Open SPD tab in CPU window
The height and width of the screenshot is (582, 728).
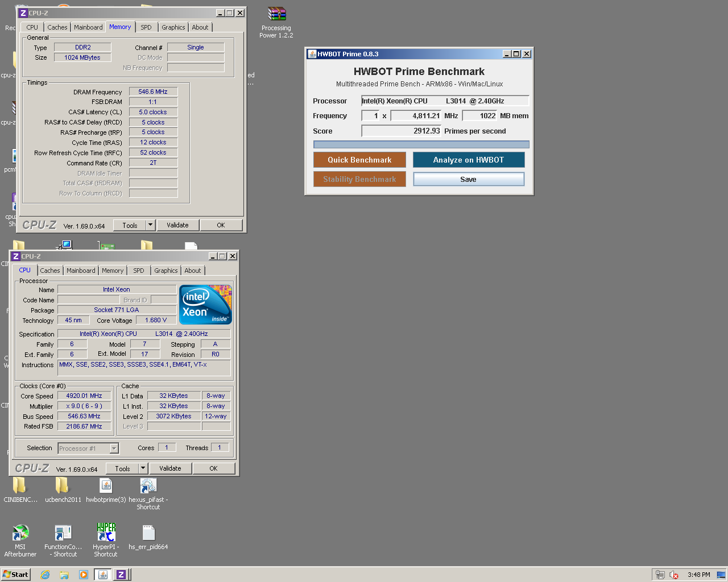point(139,271)
